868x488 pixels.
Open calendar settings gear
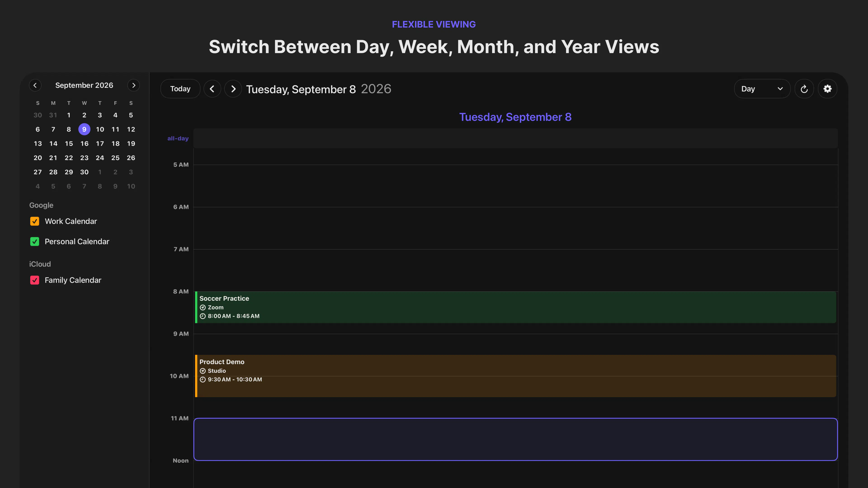point(828,89)
